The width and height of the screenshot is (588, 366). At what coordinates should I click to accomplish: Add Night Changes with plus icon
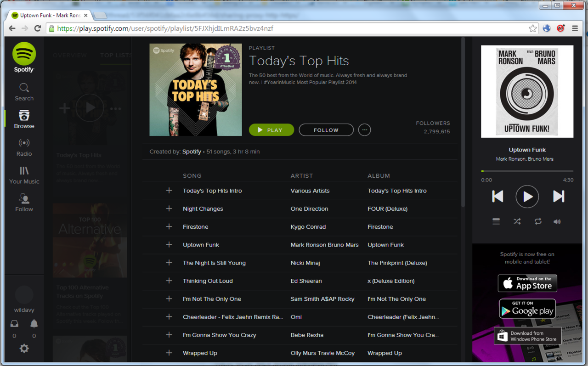tap(169, 208)
